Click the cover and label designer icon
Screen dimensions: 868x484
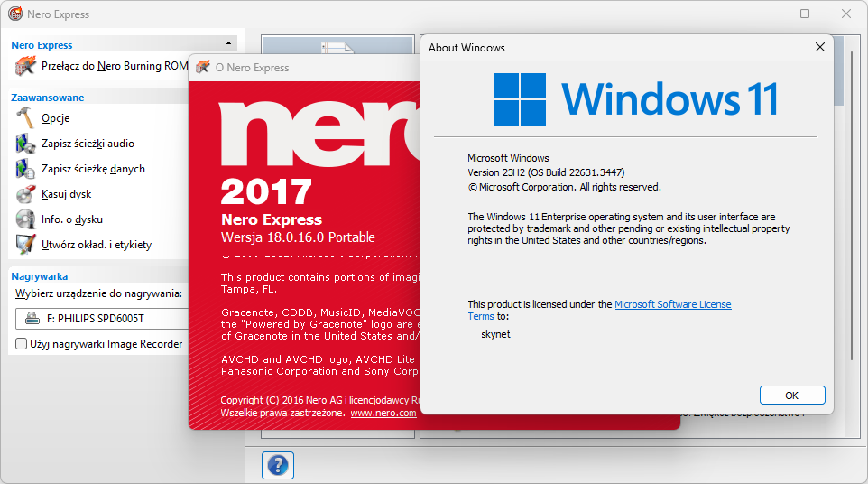click(25, 245)
